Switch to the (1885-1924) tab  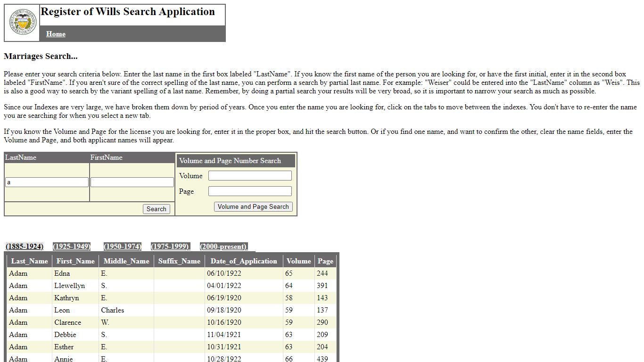[25, 247]
